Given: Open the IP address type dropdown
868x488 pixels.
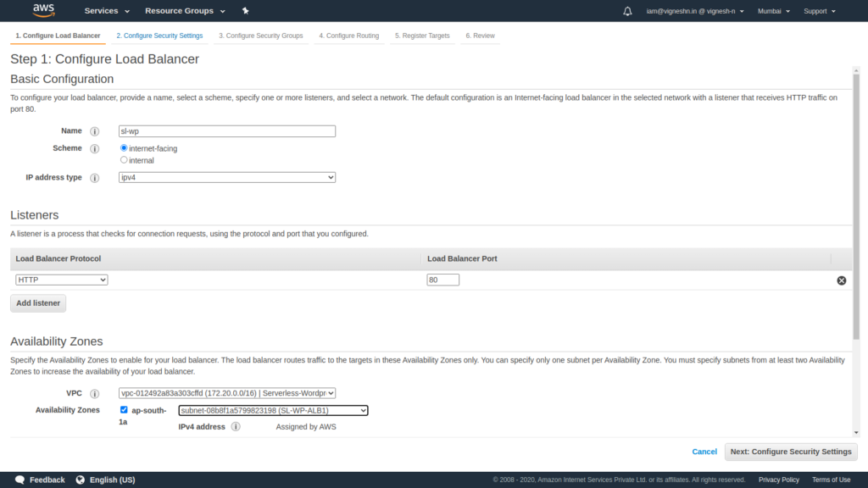Looking at the screenshot, I should 227,178.
